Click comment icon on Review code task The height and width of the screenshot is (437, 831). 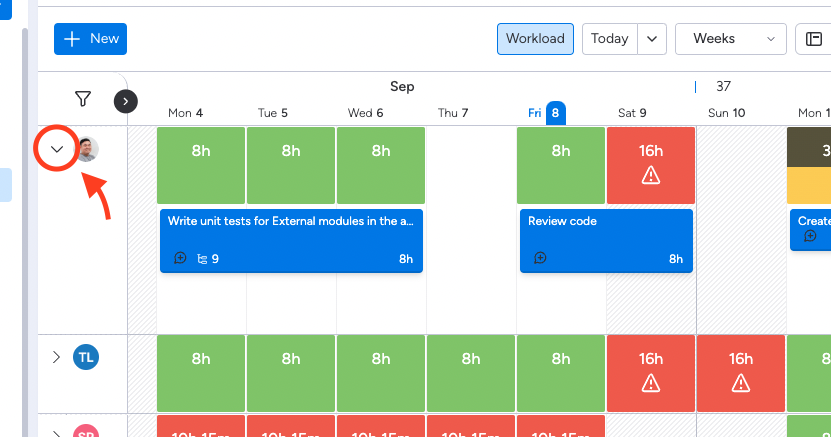tap(540, 259)
